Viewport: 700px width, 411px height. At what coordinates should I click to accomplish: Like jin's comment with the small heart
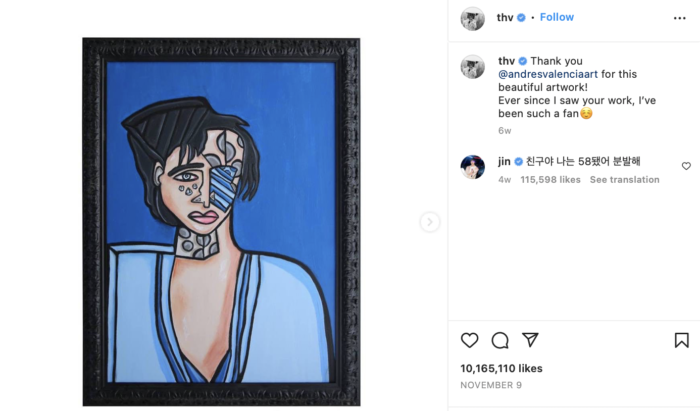coord(686,166)
